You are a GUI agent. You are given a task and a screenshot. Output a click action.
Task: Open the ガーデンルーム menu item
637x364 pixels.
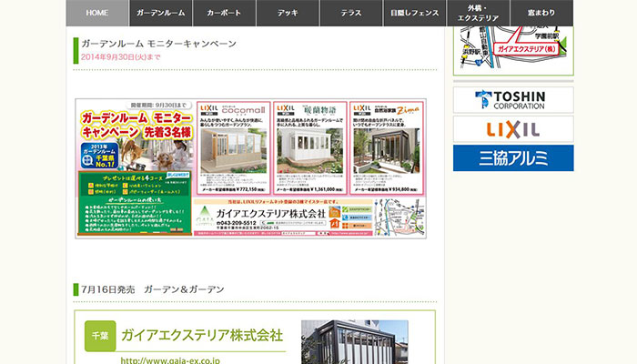(161, 13)
